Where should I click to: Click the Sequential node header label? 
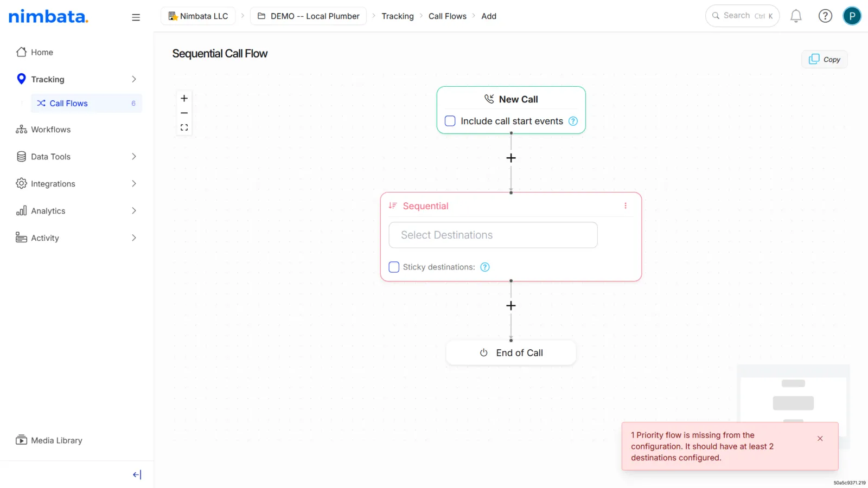pos(425,206)
